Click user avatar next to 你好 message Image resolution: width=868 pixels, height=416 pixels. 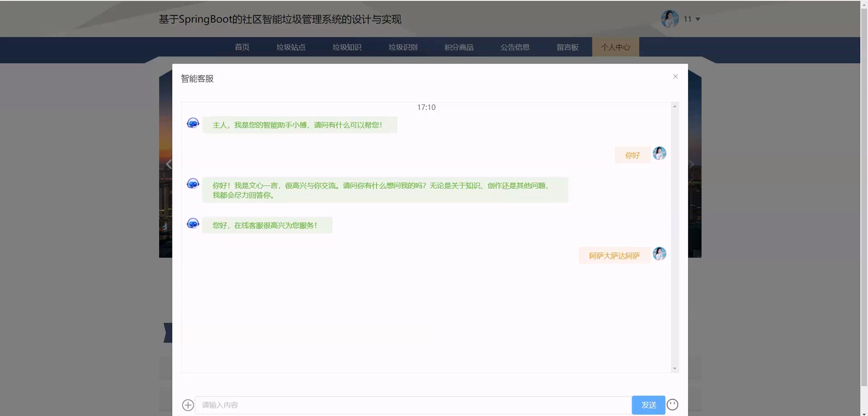point(659,154)
